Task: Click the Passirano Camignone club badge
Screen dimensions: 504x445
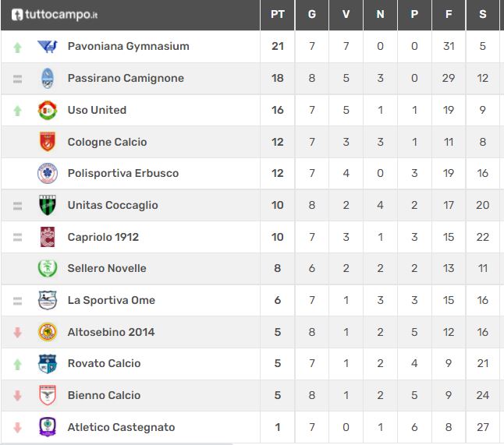Action: click(x=48, y=78)
